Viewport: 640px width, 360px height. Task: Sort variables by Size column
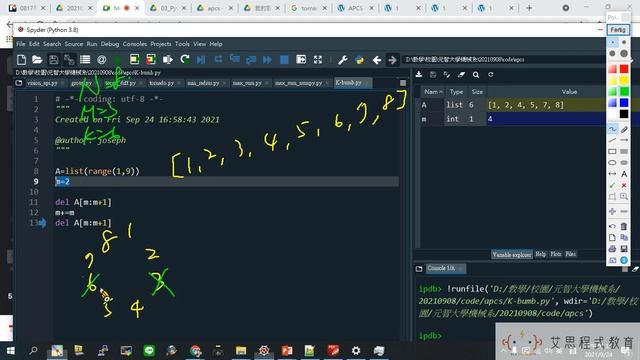(x=477, y=92)
